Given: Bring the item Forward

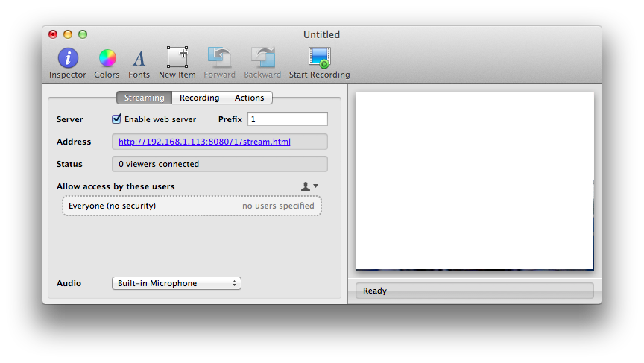Looking at the screenshot, I should (x=219, y=63).
